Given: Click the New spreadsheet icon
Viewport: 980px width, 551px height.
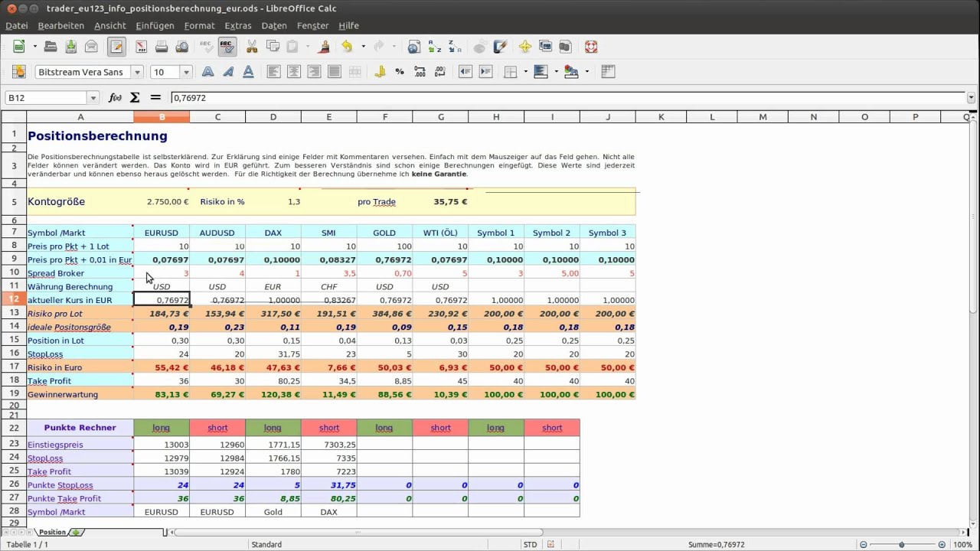Looking at the screenshot, I should 19,47.
